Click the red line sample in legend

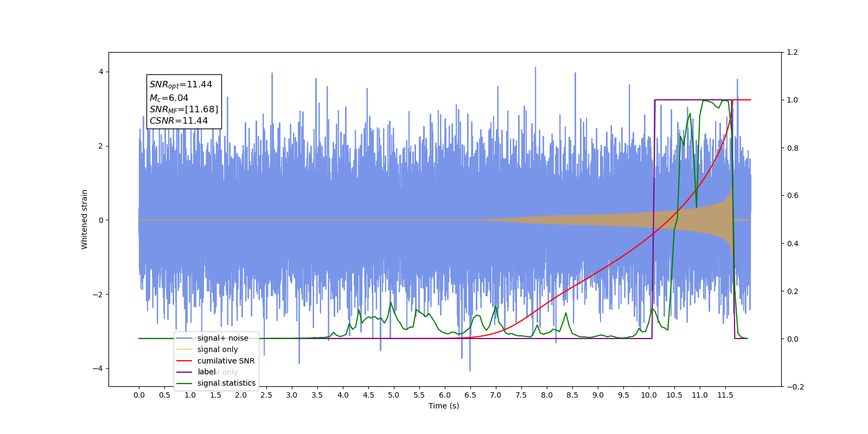tap(184, 361)
